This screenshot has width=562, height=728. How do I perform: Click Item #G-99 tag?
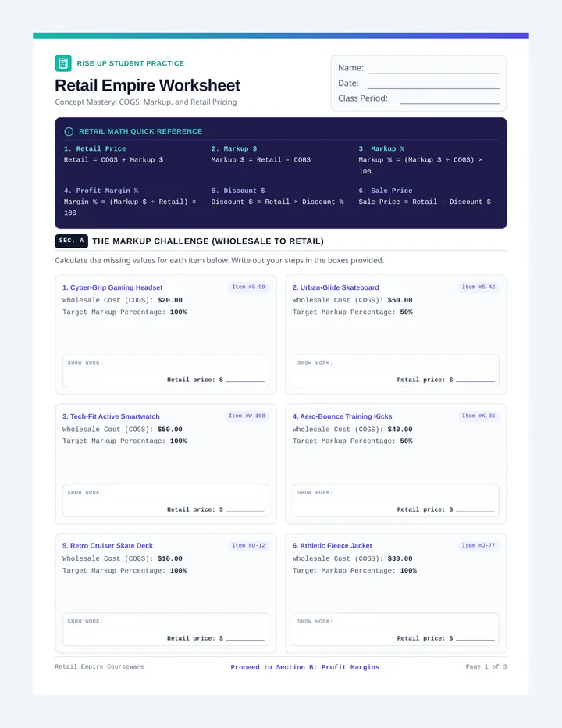point(248,287)
